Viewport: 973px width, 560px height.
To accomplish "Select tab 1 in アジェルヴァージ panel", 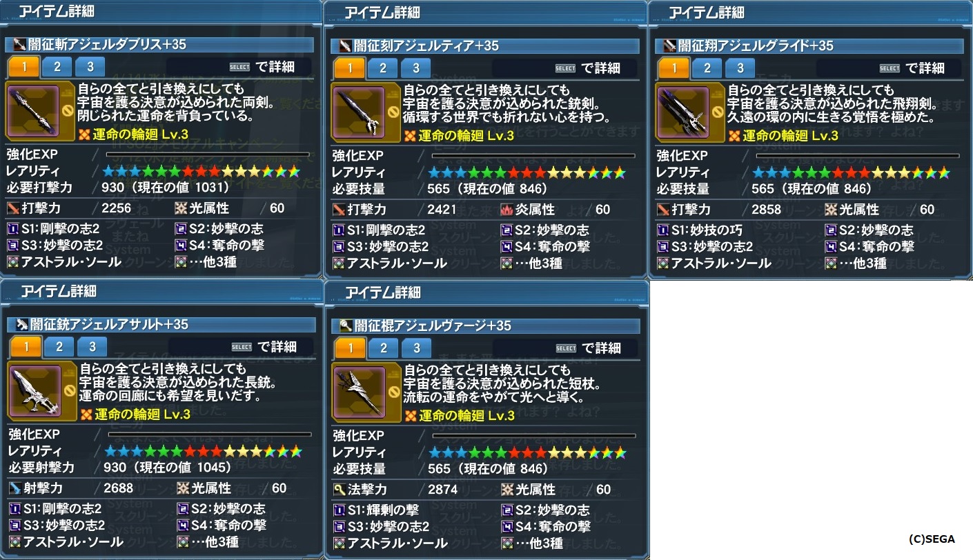I will [x=350, y=348].
